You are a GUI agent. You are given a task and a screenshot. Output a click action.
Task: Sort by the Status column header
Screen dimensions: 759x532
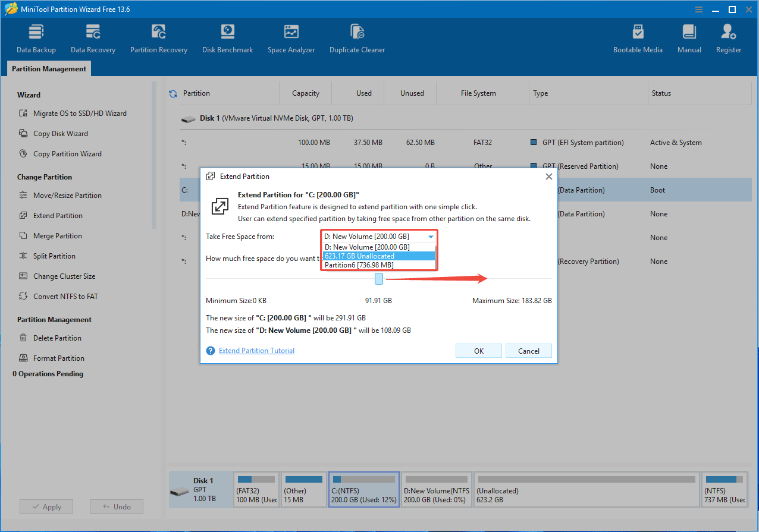661,93
